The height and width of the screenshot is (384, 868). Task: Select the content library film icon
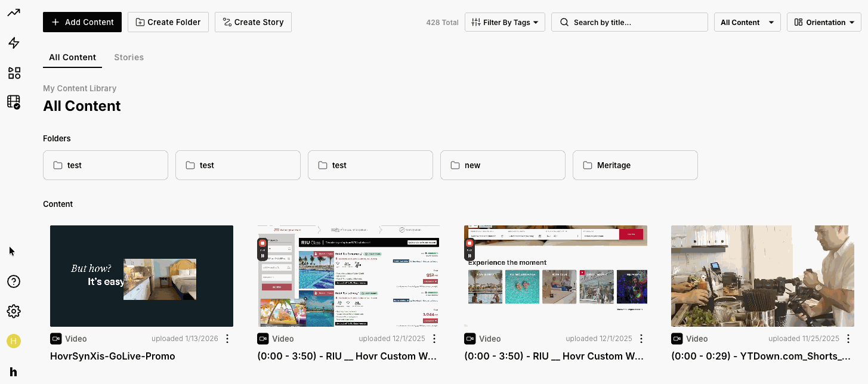[x=14, y=102]
